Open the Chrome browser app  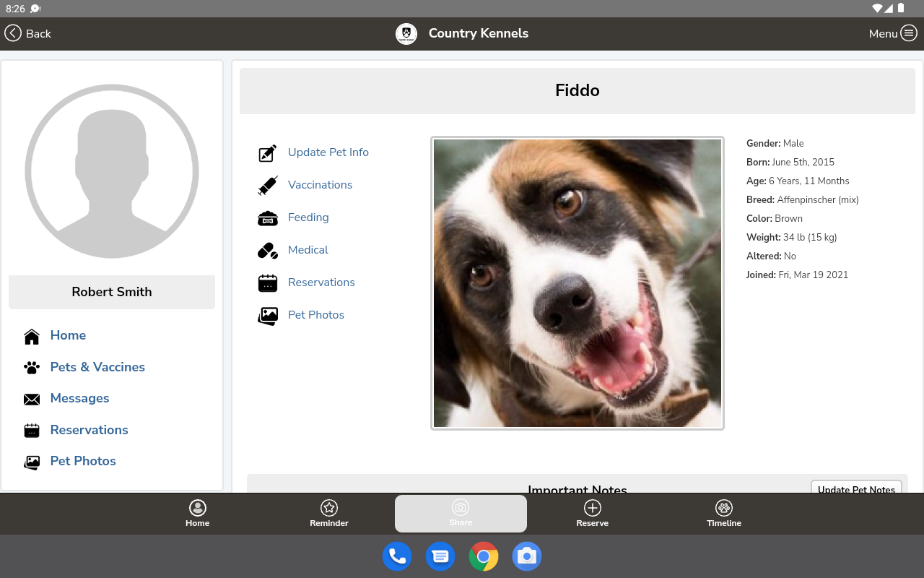coord(484,556)
